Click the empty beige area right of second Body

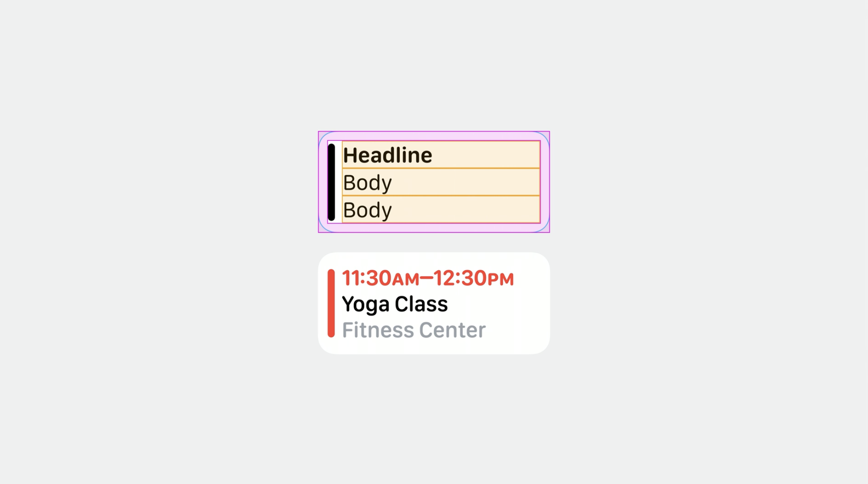coord(465,210)
